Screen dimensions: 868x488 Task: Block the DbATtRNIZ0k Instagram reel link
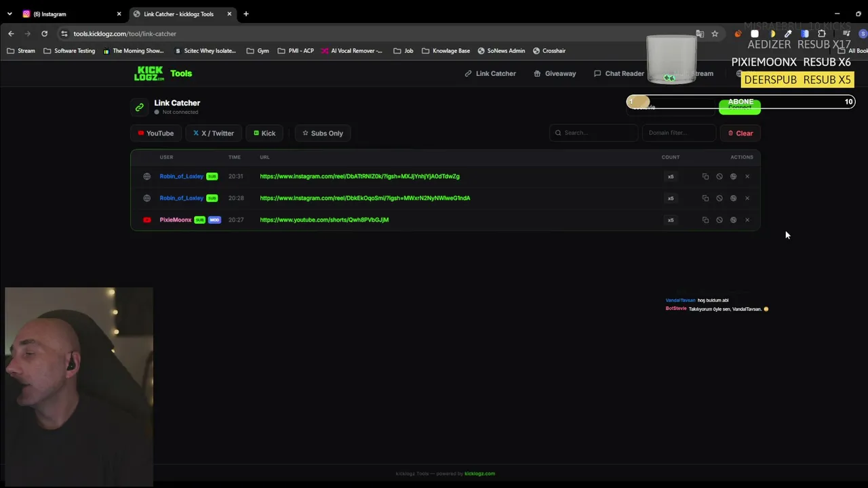point(719,176)
